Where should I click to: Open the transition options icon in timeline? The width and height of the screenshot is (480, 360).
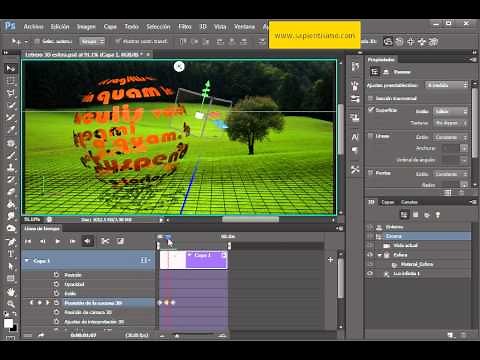pos(120,241)
